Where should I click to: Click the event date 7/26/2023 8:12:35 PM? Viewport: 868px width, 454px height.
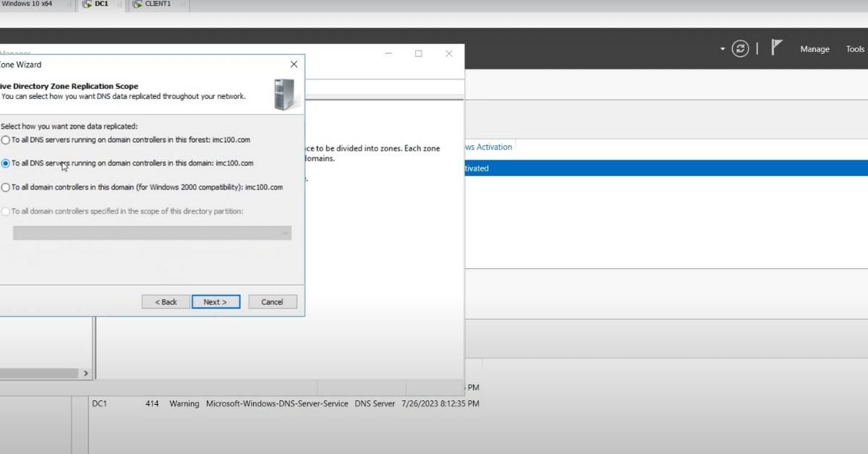(x=439, y=403)
